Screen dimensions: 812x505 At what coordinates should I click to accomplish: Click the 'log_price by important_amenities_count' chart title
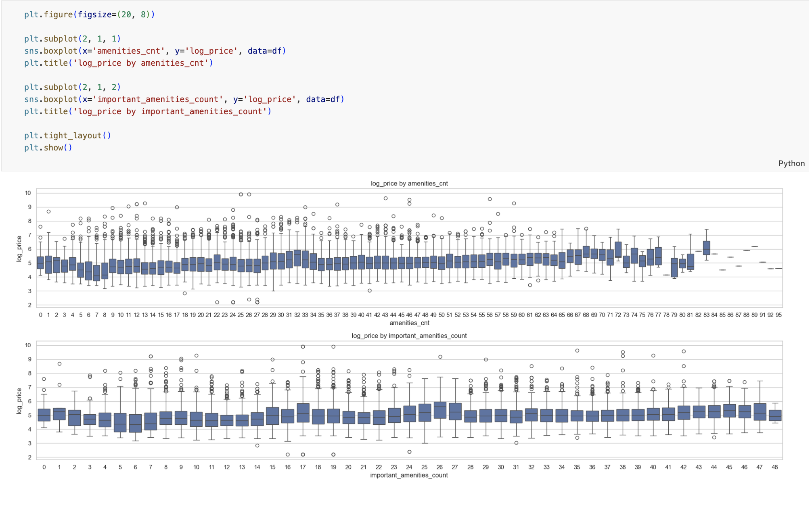click(x=409, y=336)
